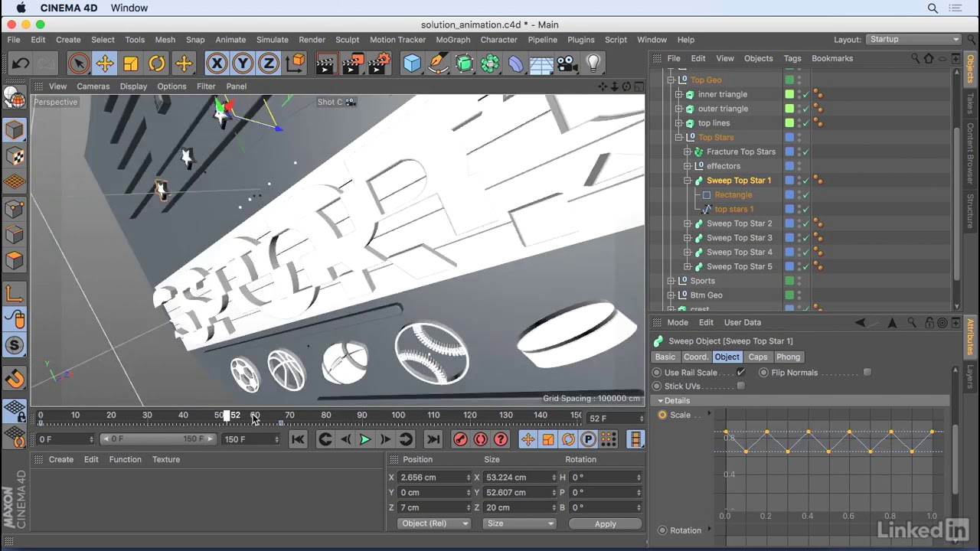Toggle Parameter keyframe recording P icon
The width and height of the screenshot is (980, 551).
[x=588, y=439]
